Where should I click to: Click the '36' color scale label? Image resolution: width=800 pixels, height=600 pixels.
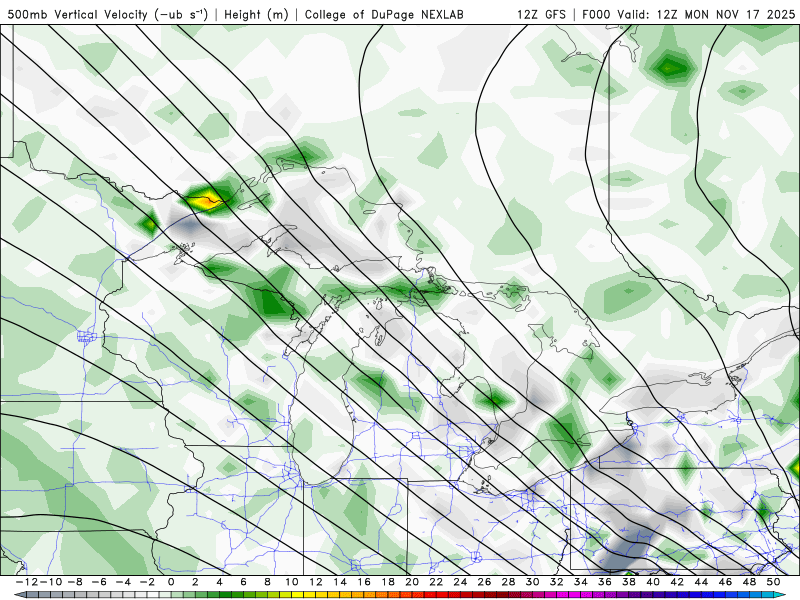pos(605,582)
